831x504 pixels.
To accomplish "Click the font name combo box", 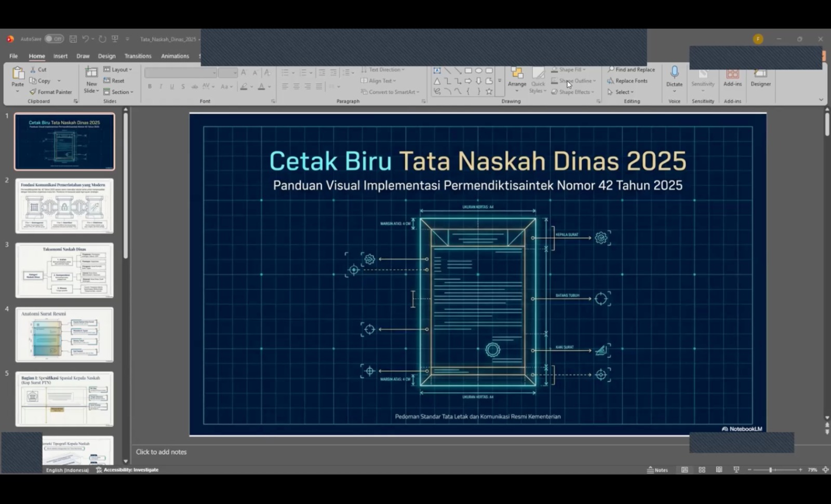I will 180,73.
